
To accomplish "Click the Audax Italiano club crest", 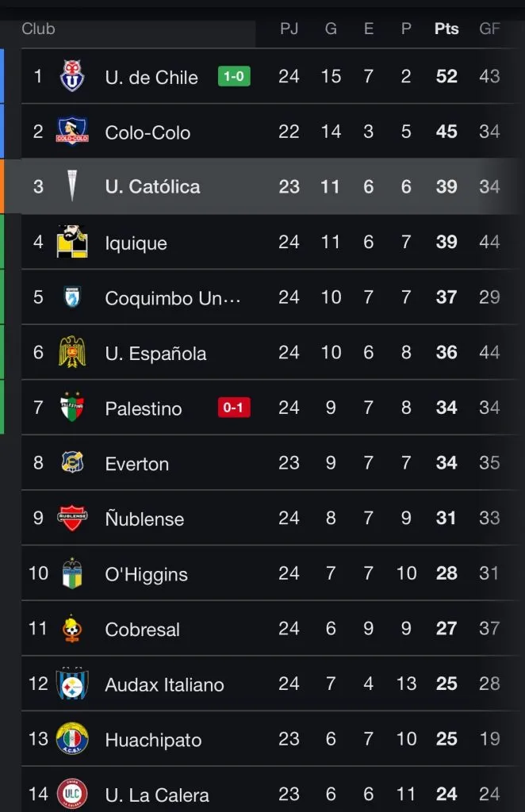I will click(x=72, y=684).
